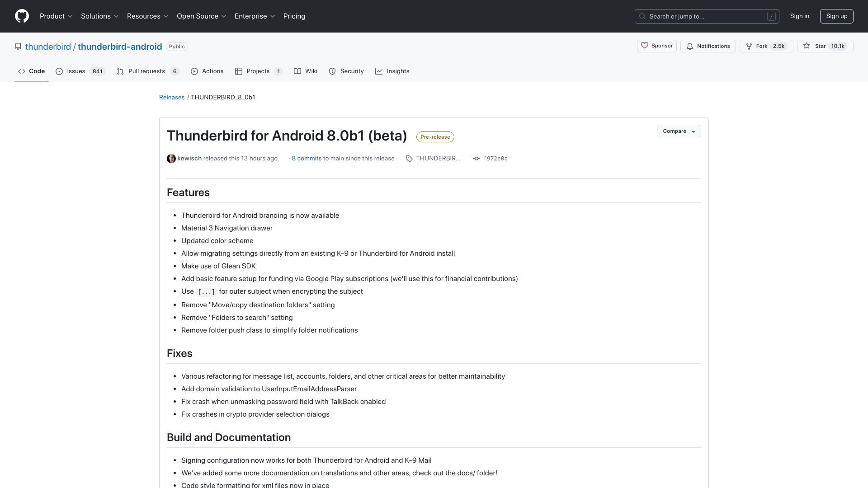Click the Sign in link
868x488 pixels.
click(800, 16)
